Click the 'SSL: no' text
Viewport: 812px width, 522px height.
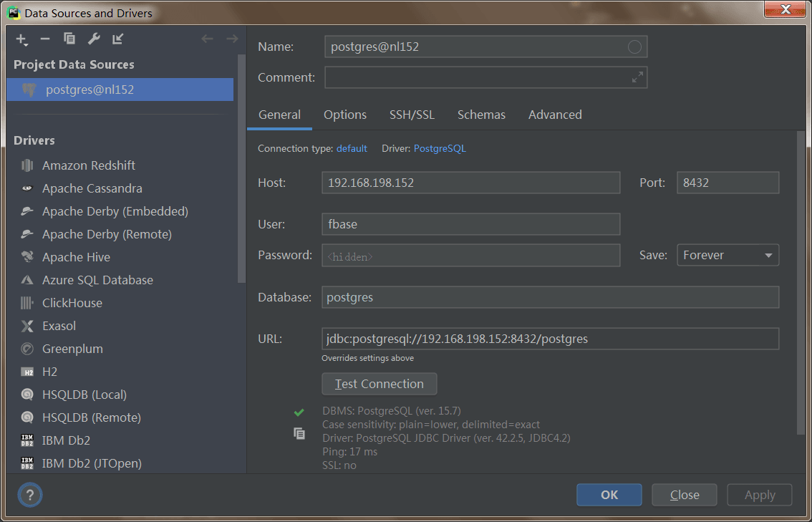[x=339, y=465]
